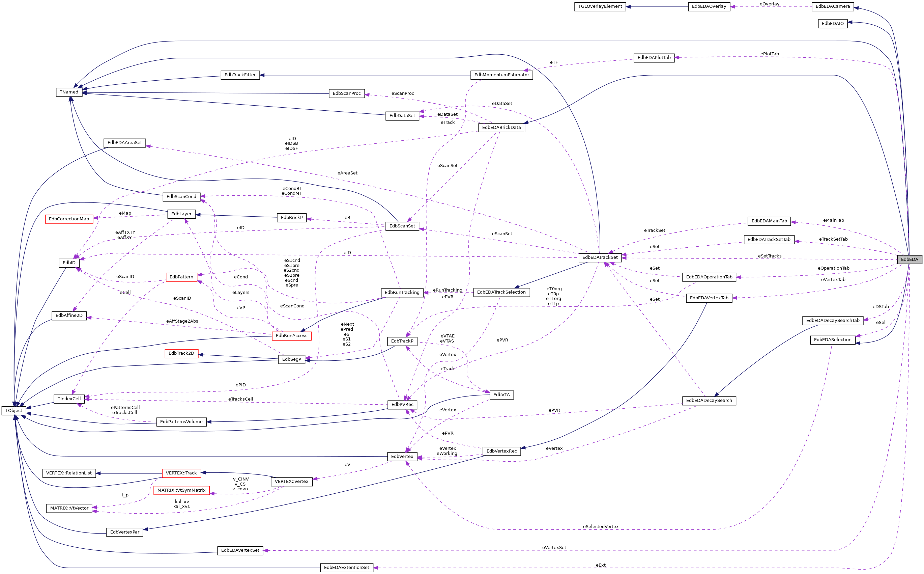Open the EdbScanProc node
This screenshot has width=924, height=574.
[x=347, y=94]
